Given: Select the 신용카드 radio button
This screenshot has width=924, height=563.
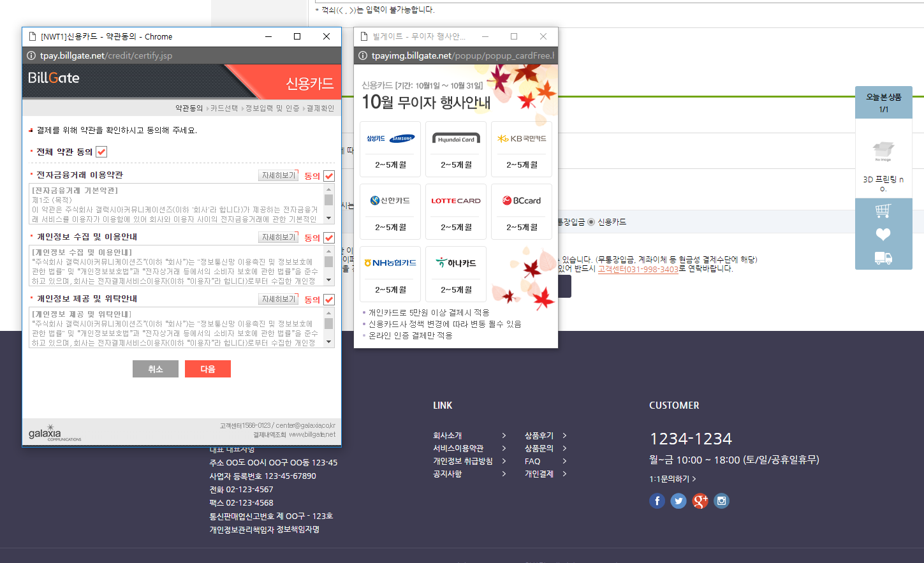Looking at the screenshot, I should [x=591, y=222].
